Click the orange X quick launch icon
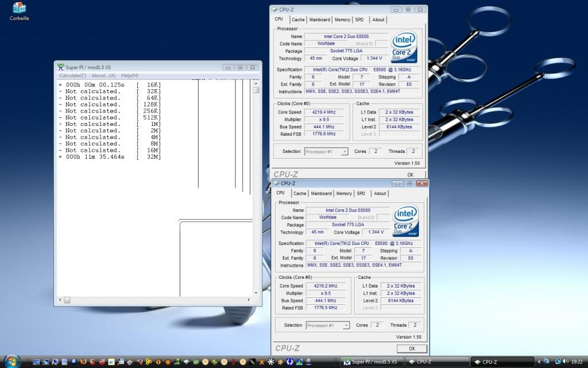The image size is (588, 368). coord(261,362)
